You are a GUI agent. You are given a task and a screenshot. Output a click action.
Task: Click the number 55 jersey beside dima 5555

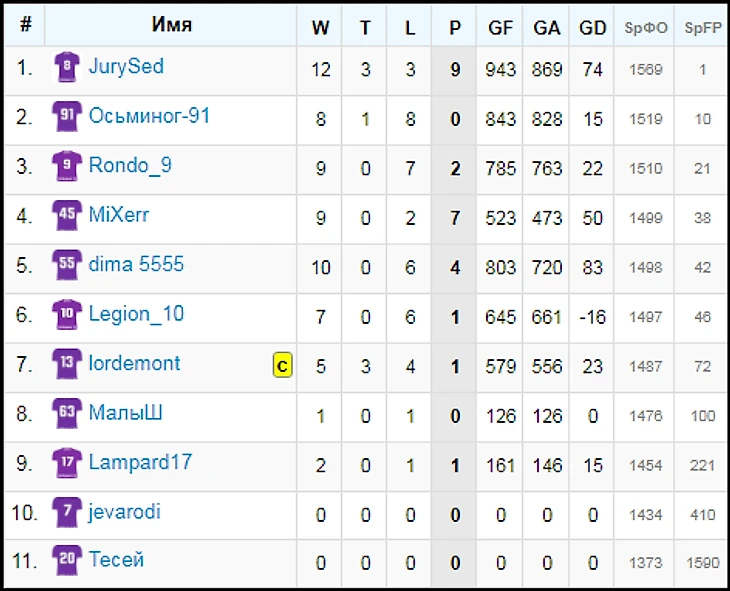67,265
